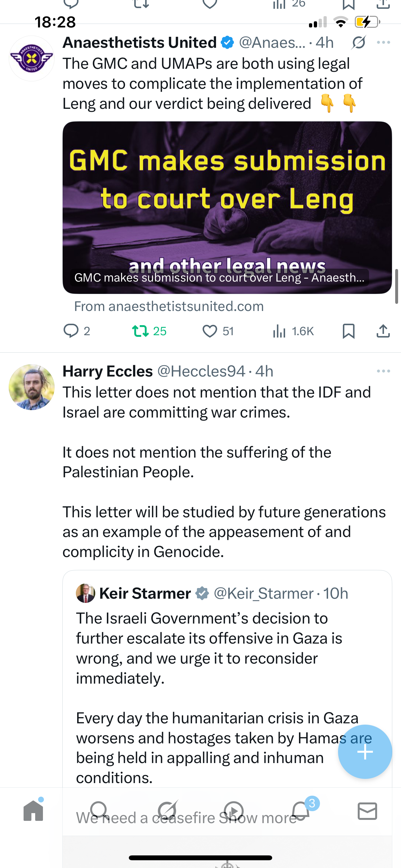
Task: Bookmark the Anaesthetists United post
Action: [x=348, y=331]
